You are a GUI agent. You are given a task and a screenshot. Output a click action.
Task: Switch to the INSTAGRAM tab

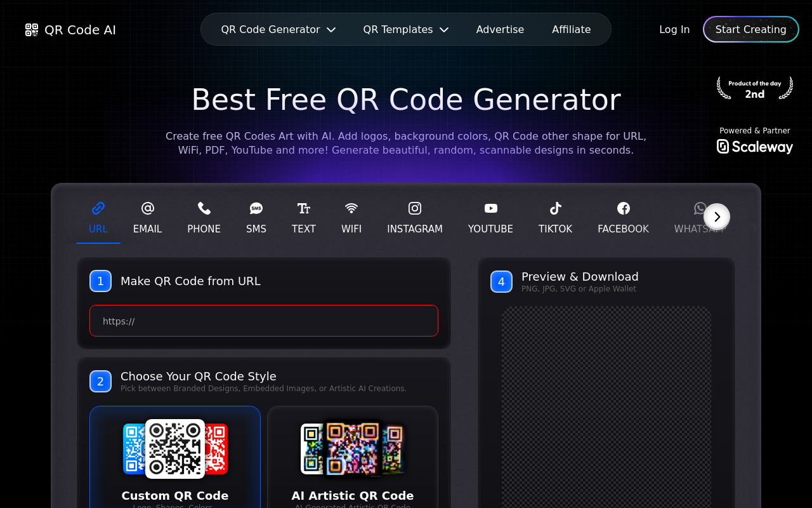pos(415,218)
